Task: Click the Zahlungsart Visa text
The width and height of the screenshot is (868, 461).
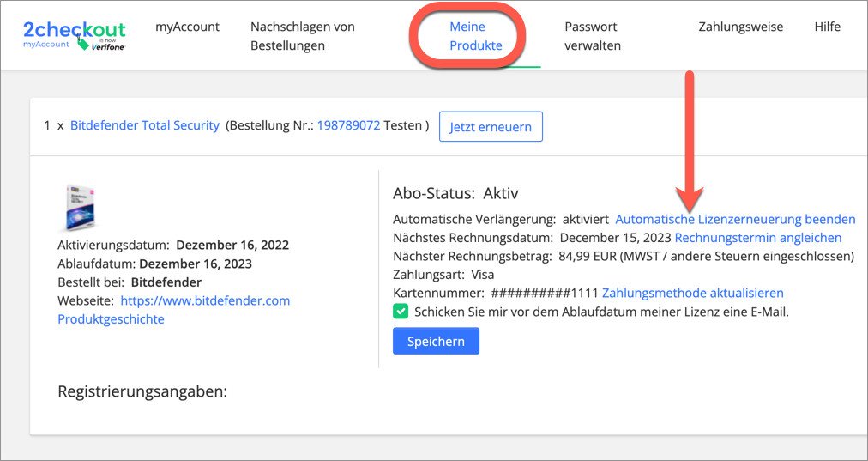Action: [443, 275]
